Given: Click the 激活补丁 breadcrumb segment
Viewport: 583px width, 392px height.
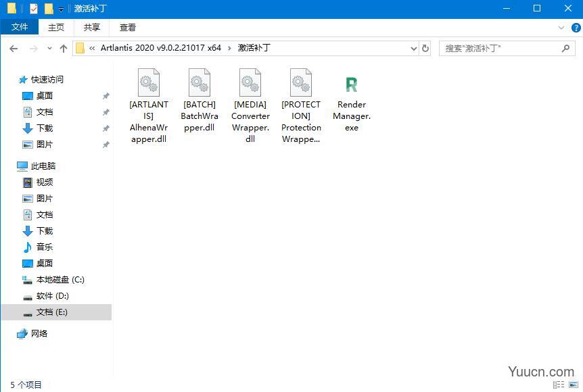Looking at the screenshot, I should 254,48.
